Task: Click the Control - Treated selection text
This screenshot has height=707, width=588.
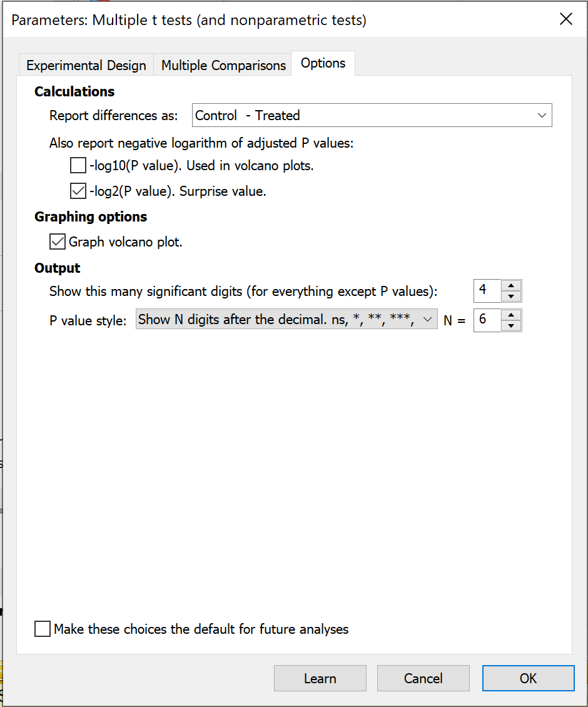Action: pyautogui.click(x=248, y=115)
